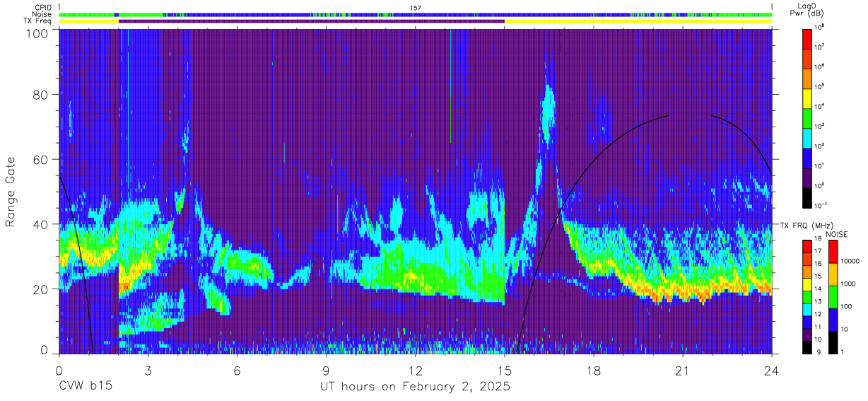
Task: Click the red segment of NOISE colorbar
Action: 833,252
